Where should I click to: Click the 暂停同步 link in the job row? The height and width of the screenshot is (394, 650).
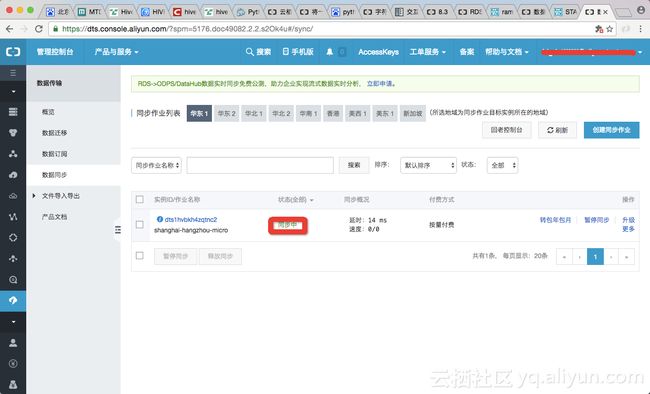pyautogui.click(x=597, y=220)
